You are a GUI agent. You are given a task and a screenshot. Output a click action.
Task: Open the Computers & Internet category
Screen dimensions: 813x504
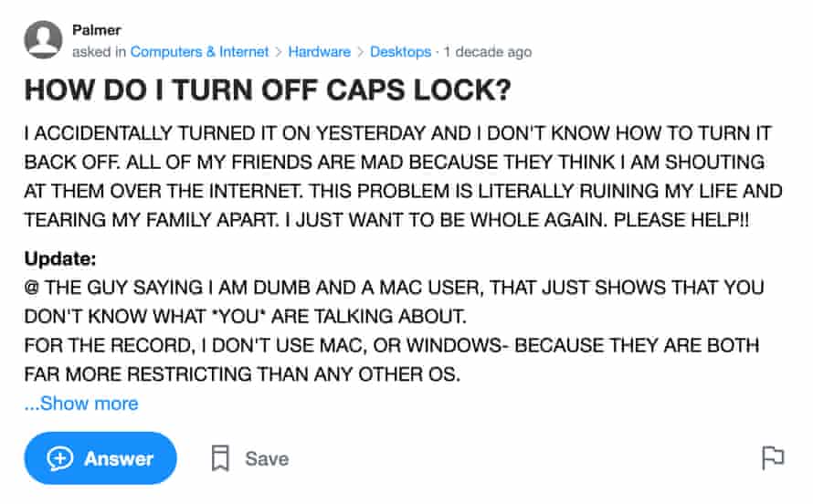click(x=199, y=52)
